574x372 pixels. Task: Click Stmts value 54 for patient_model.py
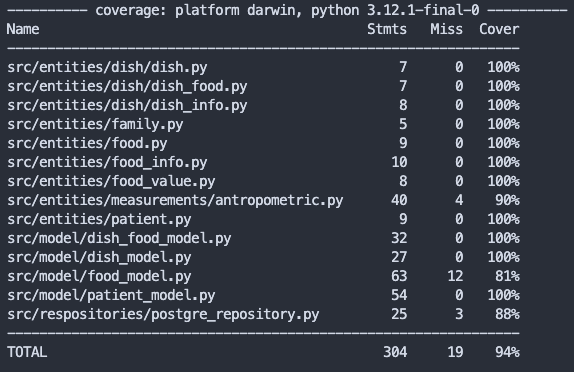[399, 295]
